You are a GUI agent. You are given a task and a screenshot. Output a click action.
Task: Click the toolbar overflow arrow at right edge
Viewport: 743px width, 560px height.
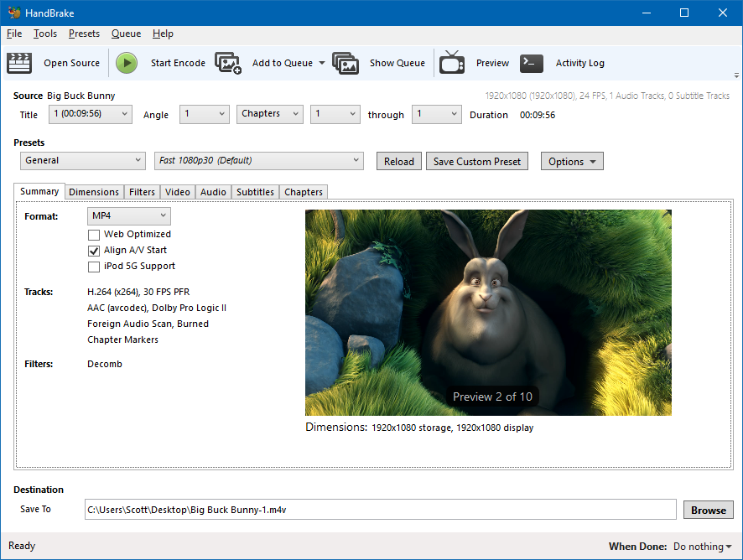pyautogui.click(x=736, y=75)
